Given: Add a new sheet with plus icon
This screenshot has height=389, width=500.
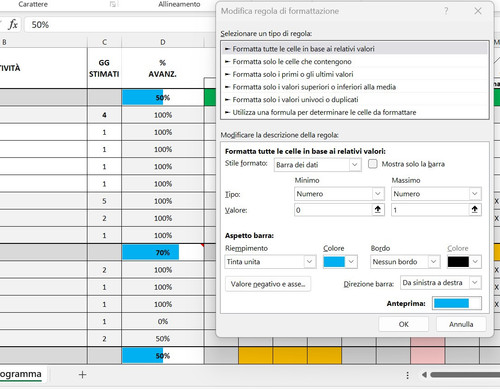Looking at the screenshot, I should coord(82,375).
